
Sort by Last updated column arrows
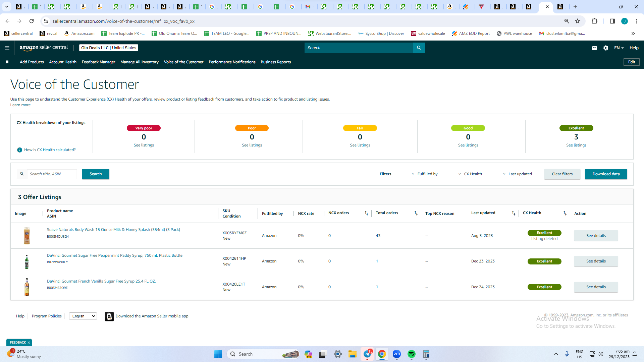[514, 213]
